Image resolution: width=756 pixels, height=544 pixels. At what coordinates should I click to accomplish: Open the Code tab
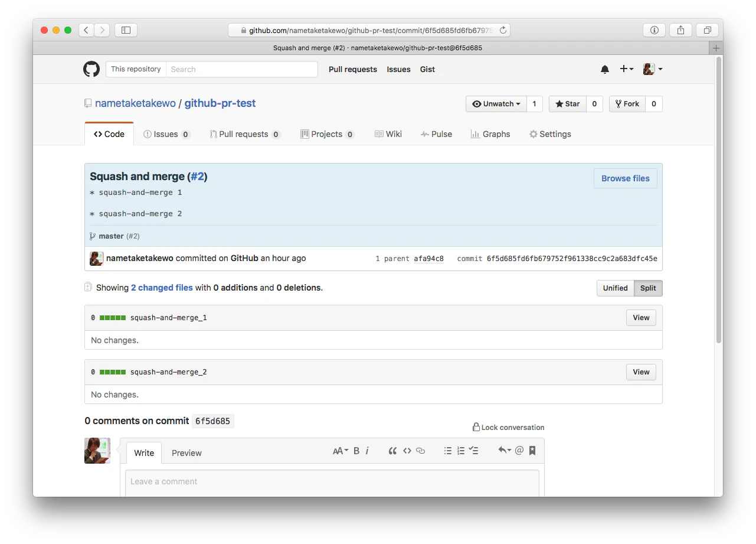pos(109,134)
